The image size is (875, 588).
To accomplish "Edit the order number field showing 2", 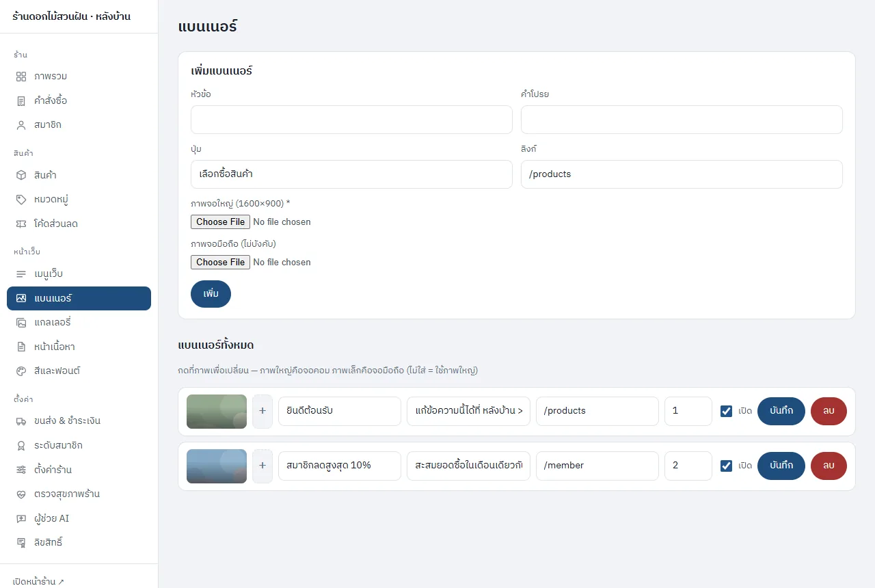I will pyautogui.click(x=688, y=466).
